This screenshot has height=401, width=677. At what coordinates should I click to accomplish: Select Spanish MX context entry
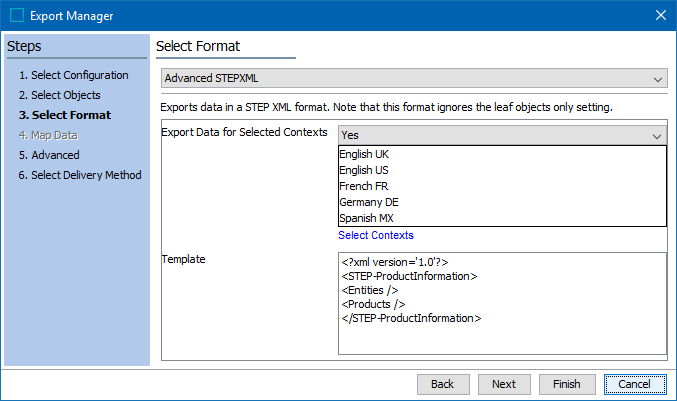tap(369, 218)
